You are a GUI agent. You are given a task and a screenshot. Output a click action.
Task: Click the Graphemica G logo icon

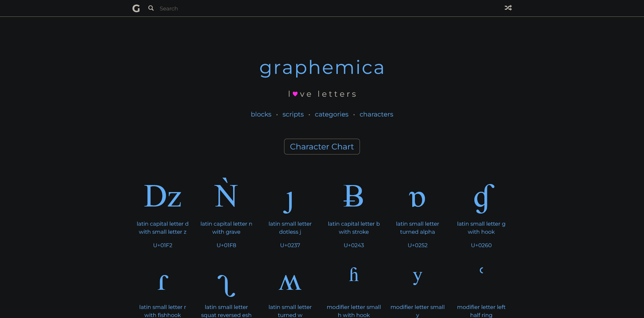(x=136, y=8)
